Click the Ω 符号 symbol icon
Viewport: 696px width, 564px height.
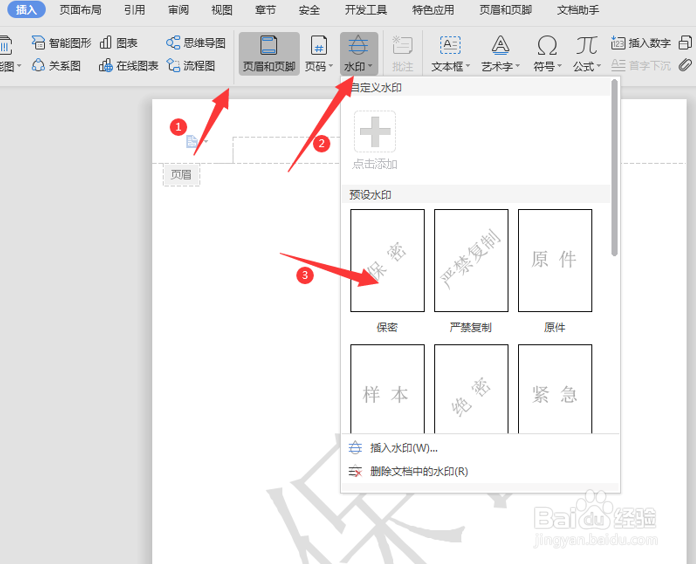pos(547,45)
